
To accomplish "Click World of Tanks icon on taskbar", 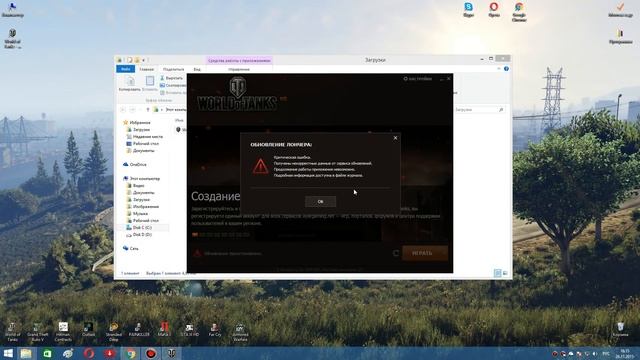I will coord(171,353).
